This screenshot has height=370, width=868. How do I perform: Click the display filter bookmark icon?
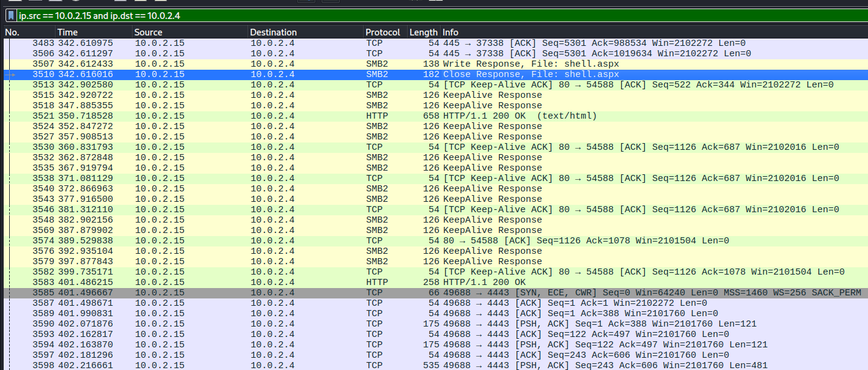tap(11, 15)
